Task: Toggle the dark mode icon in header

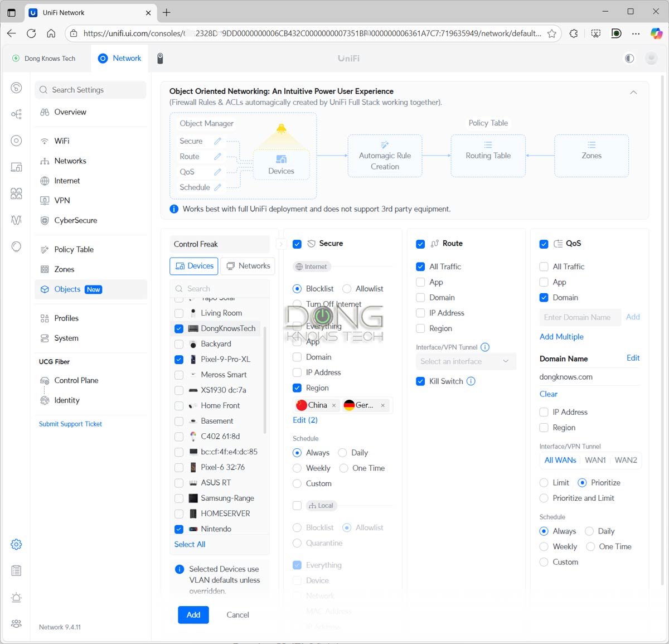Action: click(x=629, y=58)
